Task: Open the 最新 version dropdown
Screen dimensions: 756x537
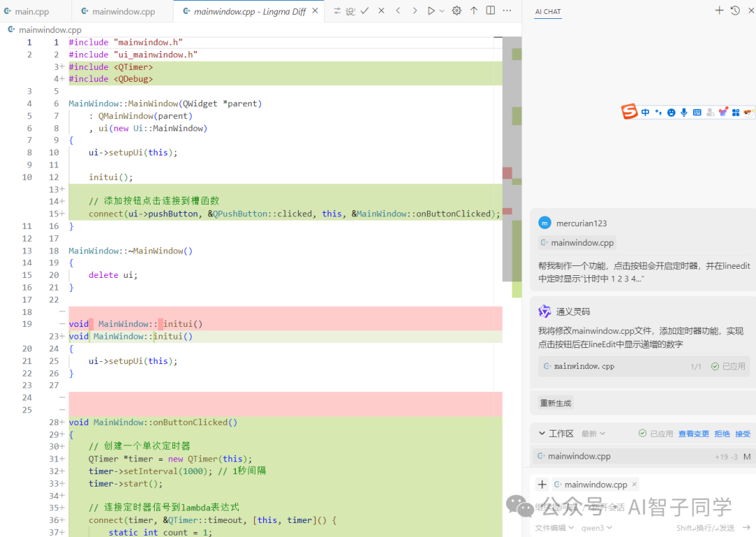Action: pyautogui.click(x=593, y=434)
